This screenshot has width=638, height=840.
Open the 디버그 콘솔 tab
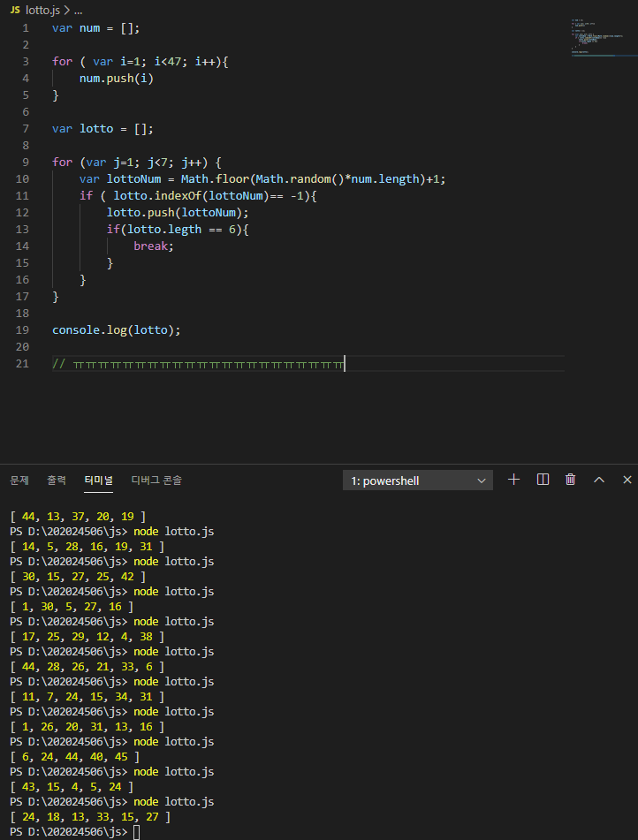point(156,480)
